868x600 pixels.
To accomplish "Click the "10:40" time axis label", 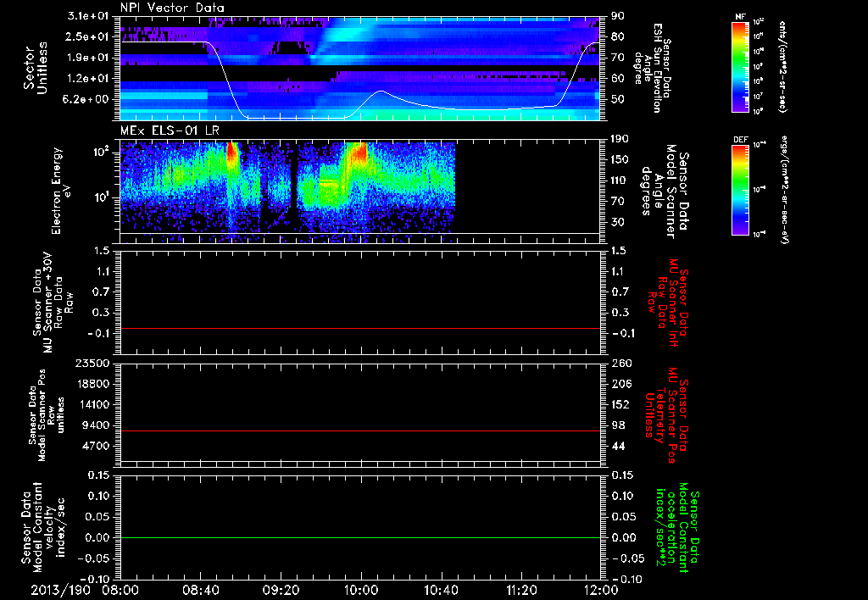I will point(441,590).
